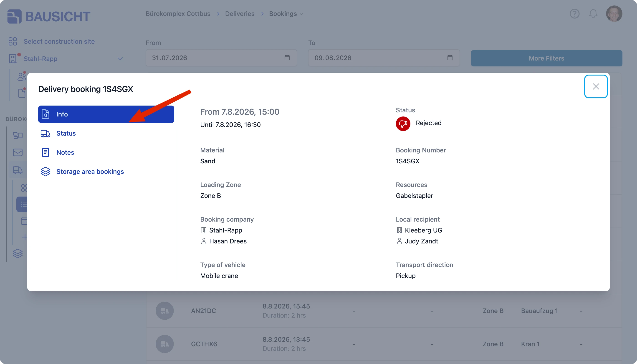Click the Storage area layers icon
The width and height of the screenshot is (637, 364).
coord(45,172)
